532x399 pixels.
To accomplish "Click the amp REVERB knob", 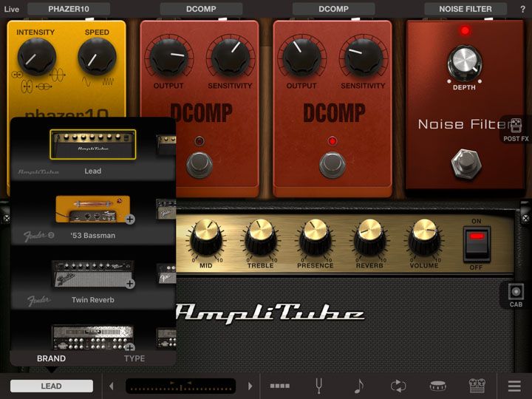I will click(369, 237).
